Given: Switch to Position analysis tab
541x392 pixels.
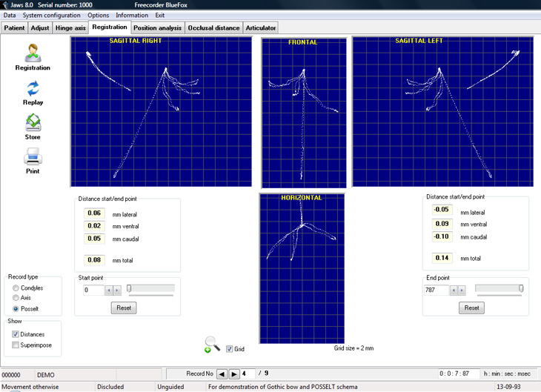Looking at the screenshot, I should (157, 28).
